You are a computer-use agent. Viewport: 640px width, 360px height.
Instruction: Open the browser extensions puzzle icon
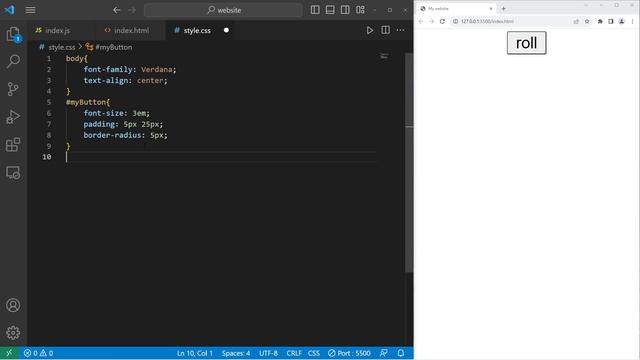(x=600, y=21)
